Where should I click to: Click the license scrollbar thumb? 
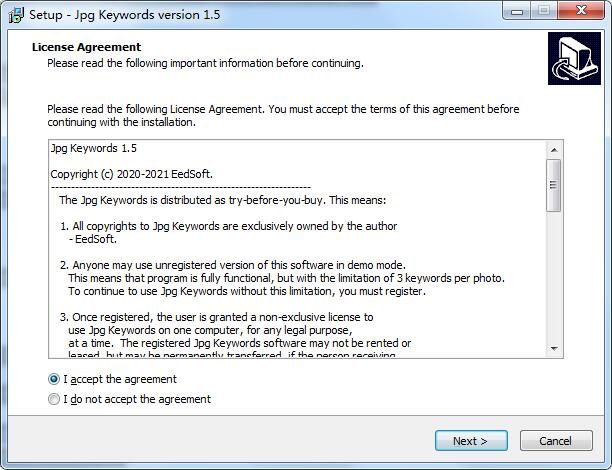554,185
